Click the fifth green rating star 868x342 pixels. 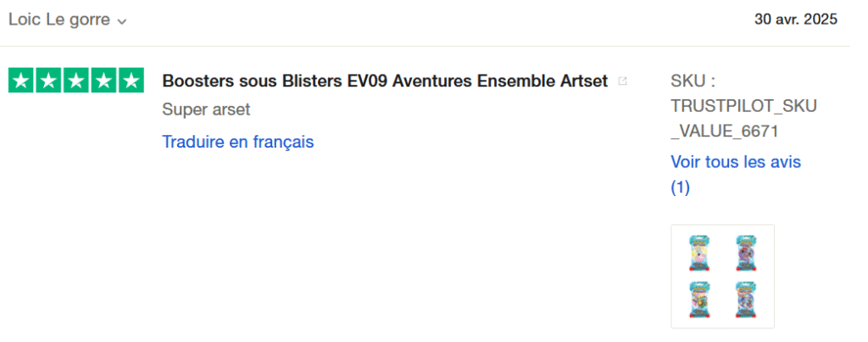[131, 81]
